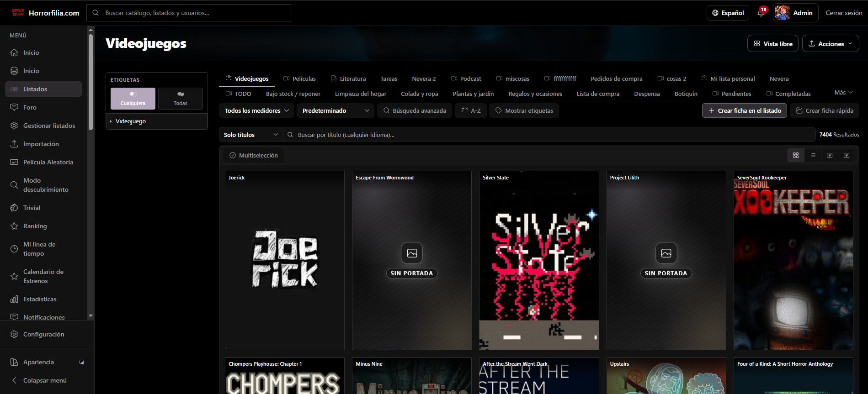
Task: Click the Horrorfilia.com logo
Action: (45, 13)
